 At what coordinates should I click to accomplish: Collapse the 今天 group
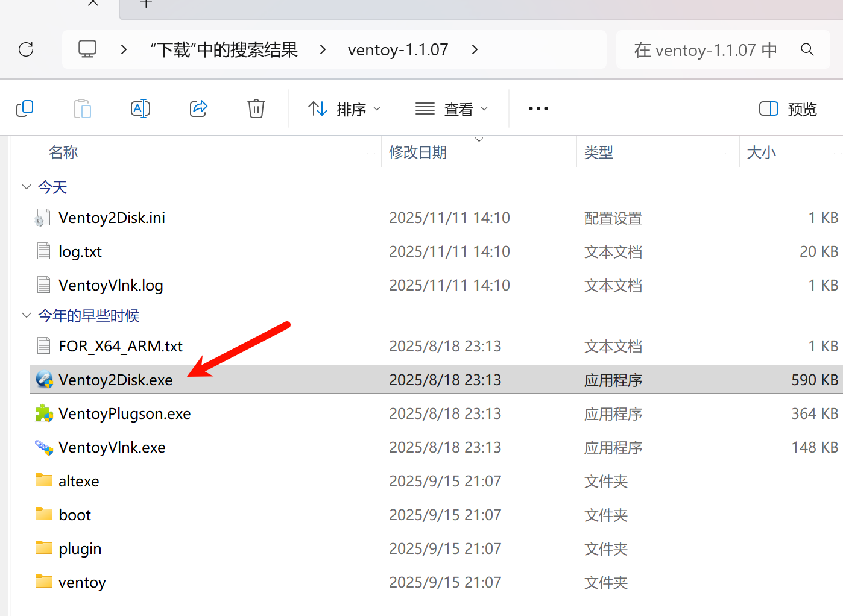click(x=27, y=187)
